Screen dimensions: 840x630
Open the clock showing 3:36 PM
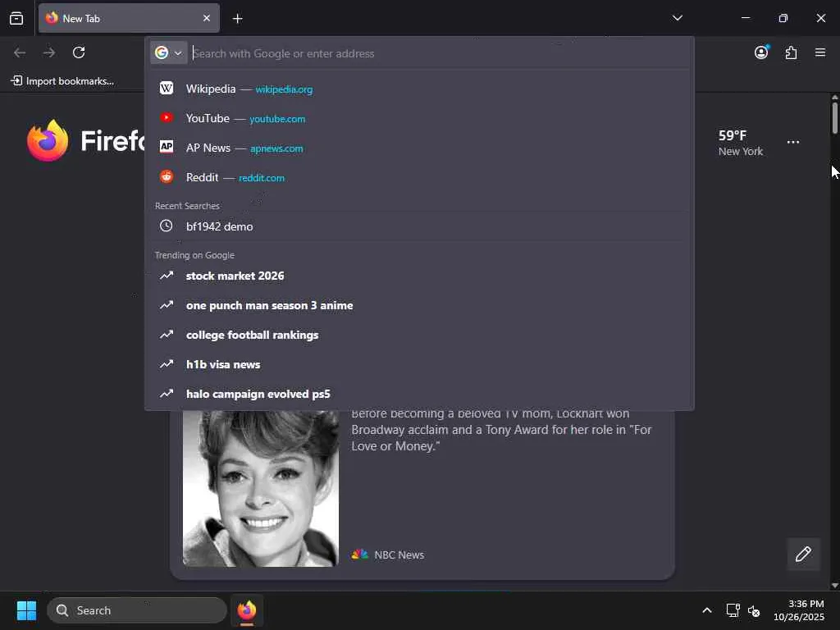pos(799,610)
